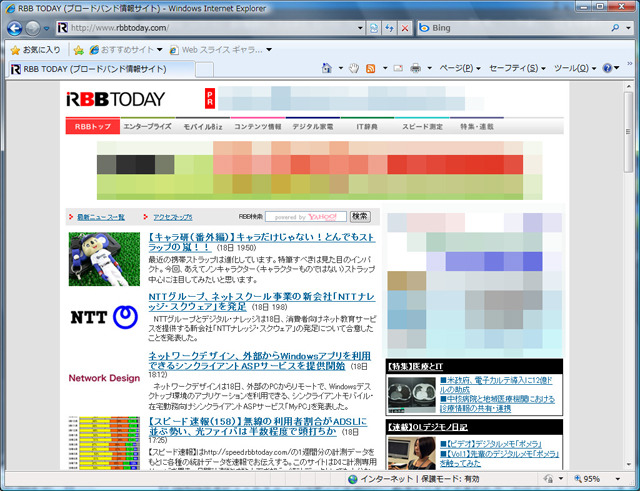This screenshot has width=640, height=491.
Task: Stop loading with the red X icon
Action: pyautogui.click(x=405, y=28)
